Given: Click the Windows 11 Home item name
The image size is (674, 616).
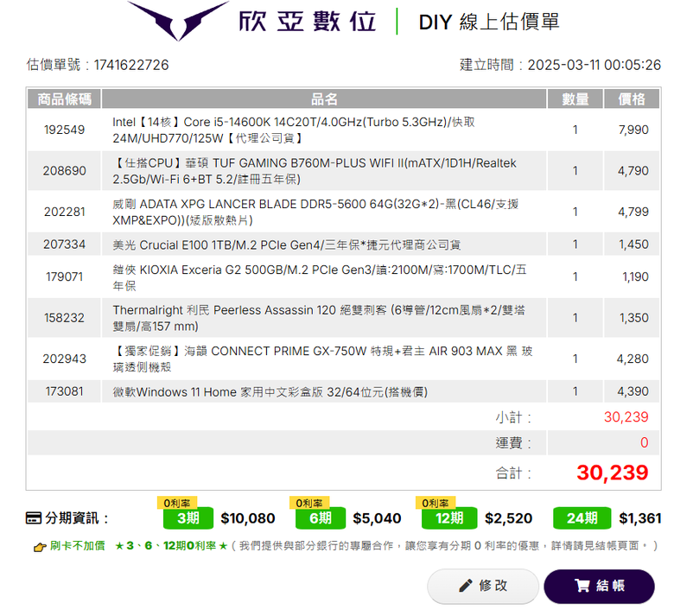Looking at the screenshot, I should click(x=270, y=392).
